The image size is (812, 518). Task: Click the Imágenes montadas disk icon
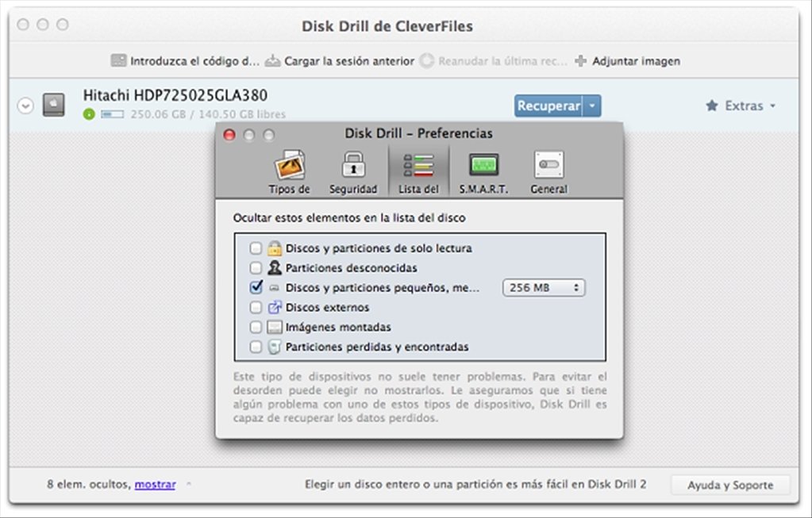[275, 327]
